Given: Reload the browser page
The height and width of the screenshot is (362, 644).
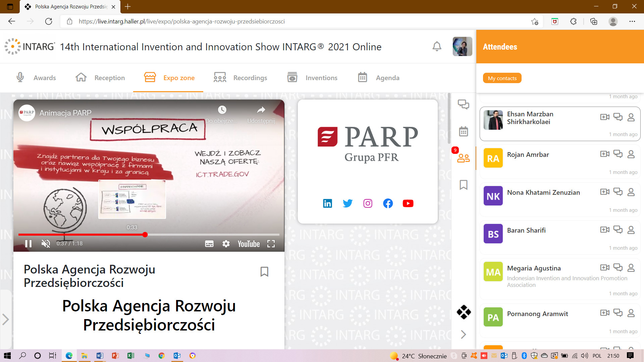Looking at the screenshot, I should tap(49, 21).
